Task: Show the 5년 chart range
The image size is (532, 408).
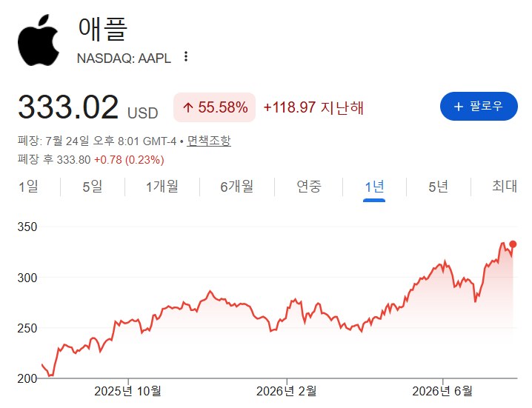Action: [x=439, y=187]
